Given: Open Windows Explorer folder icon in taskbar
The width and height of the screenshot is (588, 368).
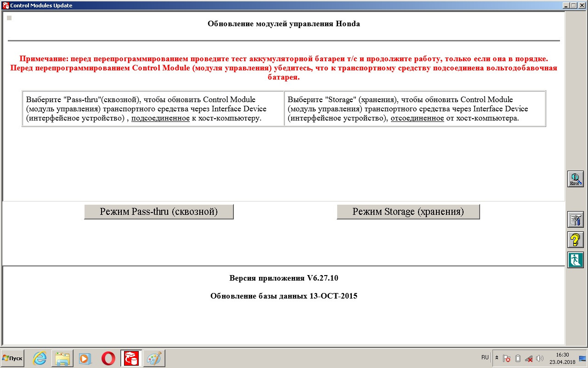Looking at the screenshot, I should pyautogui.click(x=62, y=358).
